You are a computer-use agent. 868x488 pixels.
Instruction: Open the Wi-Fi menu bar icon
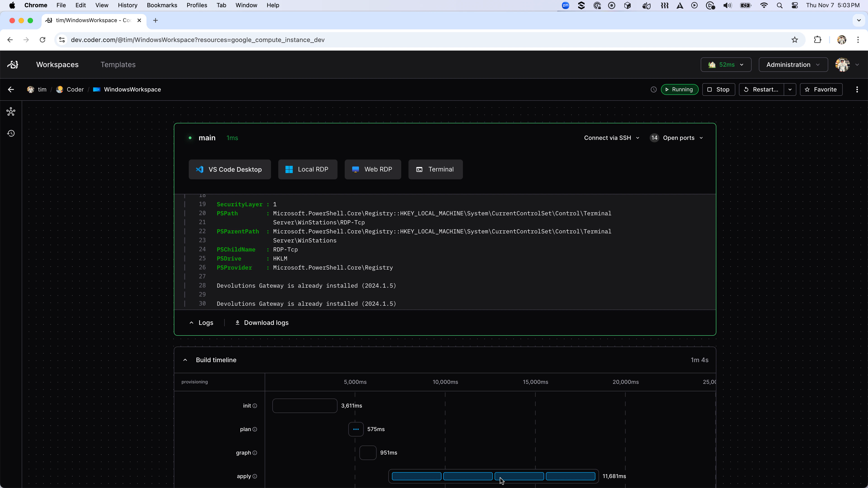(764, 5)
